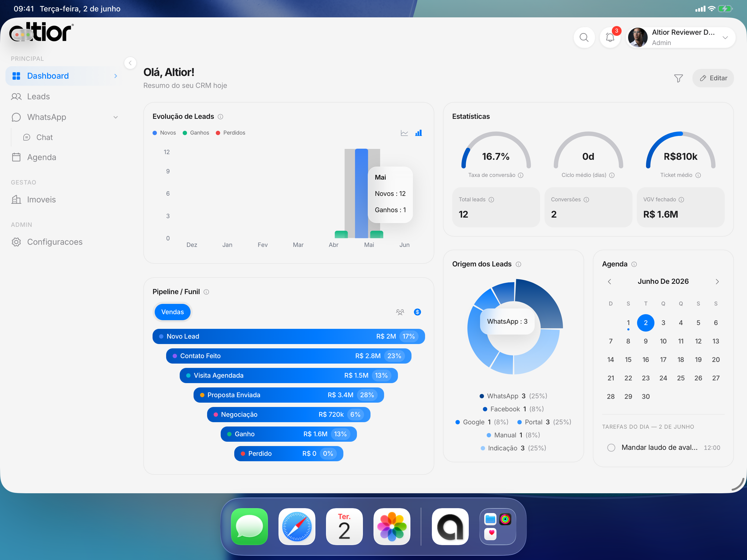
Task: Collapse the WhatsApp sidebar submenu
Action: coord(115,117)
